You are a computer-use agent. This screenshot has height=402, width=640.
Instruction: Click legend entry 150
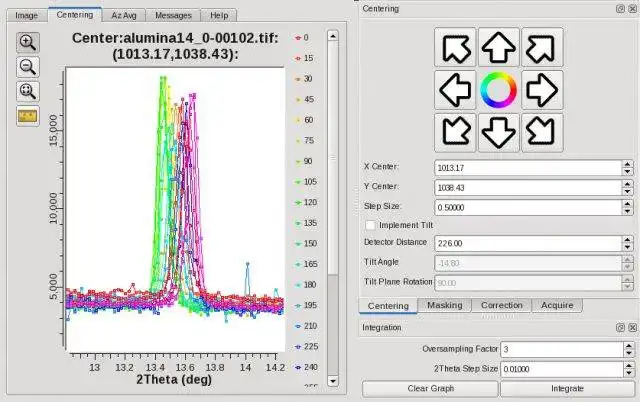coord(306,243)
